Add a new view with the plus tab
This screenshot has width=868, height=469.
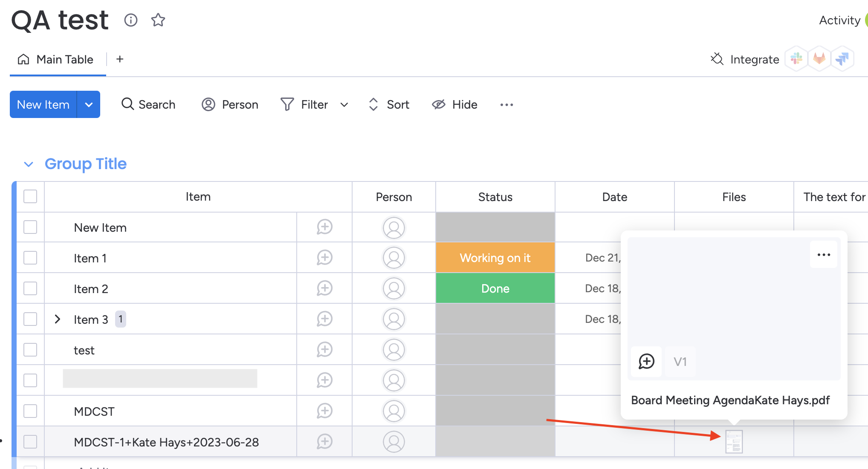(120, 59)
